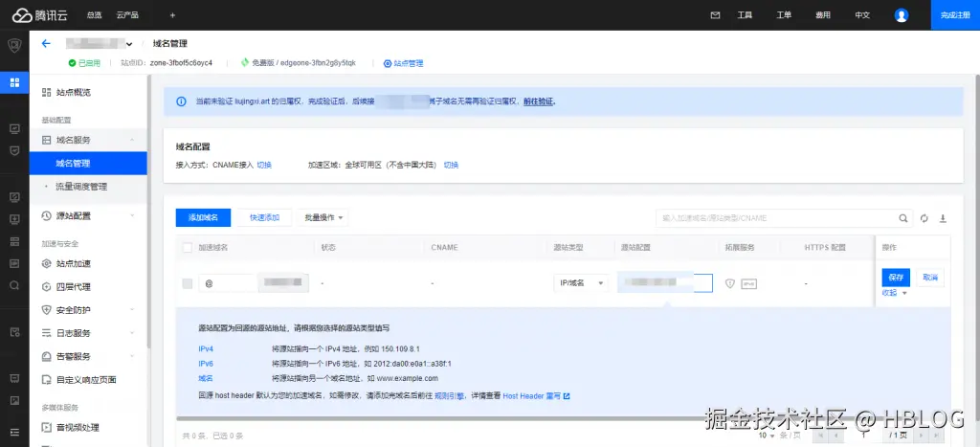Click the external link icon after Host Header 重写

[567, 395]
